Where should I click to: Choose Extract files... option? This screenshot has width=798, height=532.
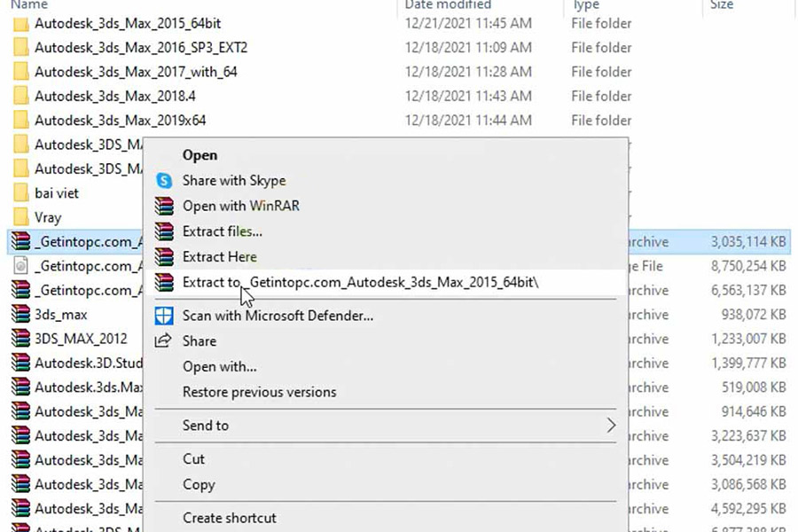pyautogui.click(x=223, y=231)
